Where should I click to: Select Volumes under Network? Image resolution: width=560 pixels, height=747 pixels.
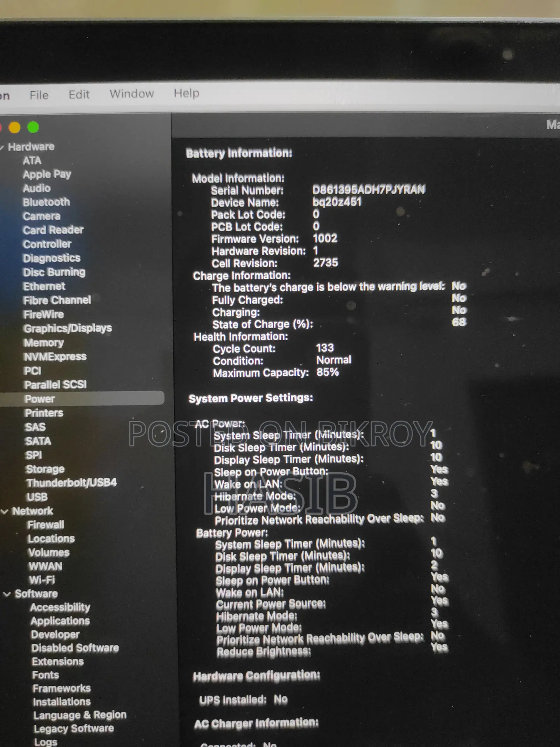tap(49, 553)
